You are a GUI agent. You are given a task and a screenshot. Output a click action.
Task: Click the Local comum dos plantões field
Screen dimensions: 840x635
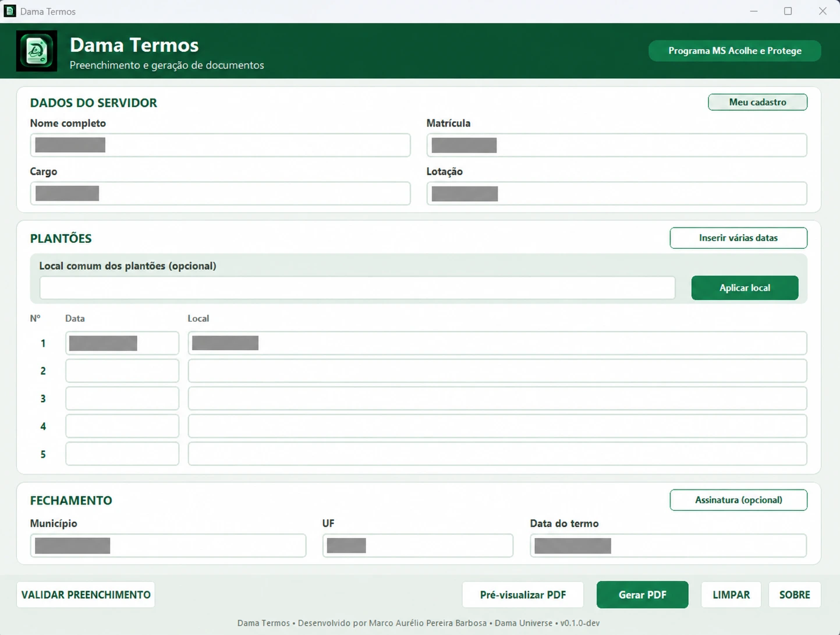click(x=357, y=288)
